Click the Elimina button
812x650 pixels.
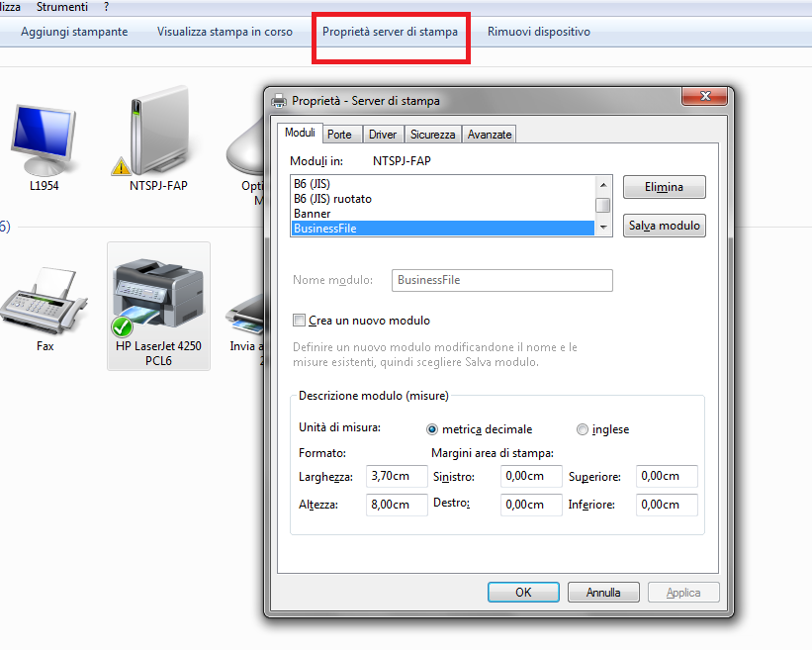[664, 187]
